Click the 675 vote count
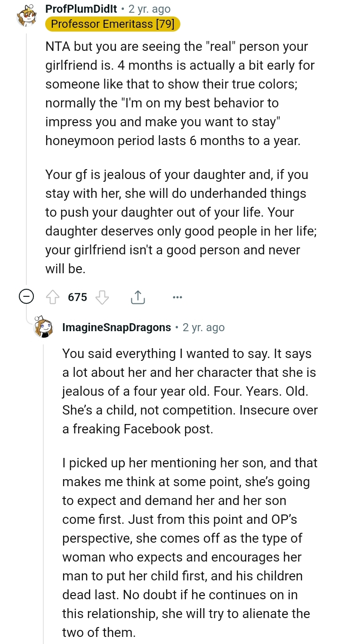The height and width of the screenshot is (644, 339). [x=77, y=297]
